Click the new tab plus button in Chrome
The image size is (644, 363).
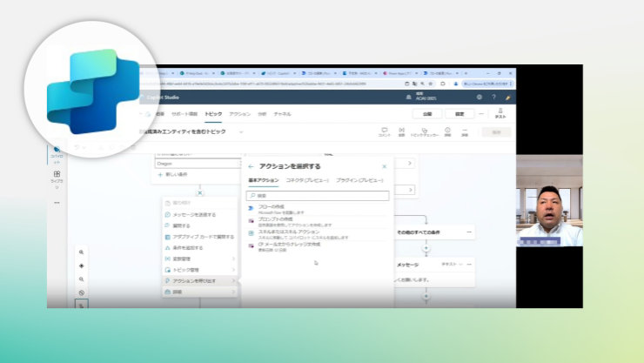point(466,73)
